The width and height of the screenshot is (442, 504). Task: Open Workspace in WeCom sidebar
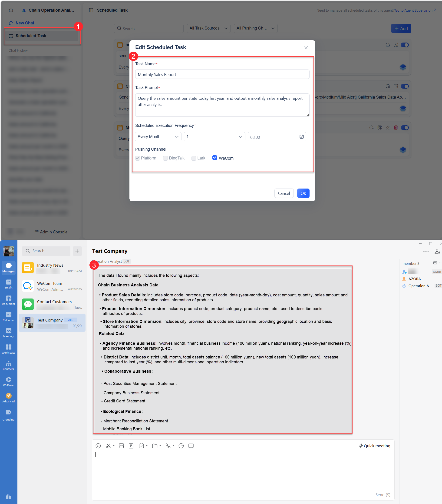coord(9,349)
